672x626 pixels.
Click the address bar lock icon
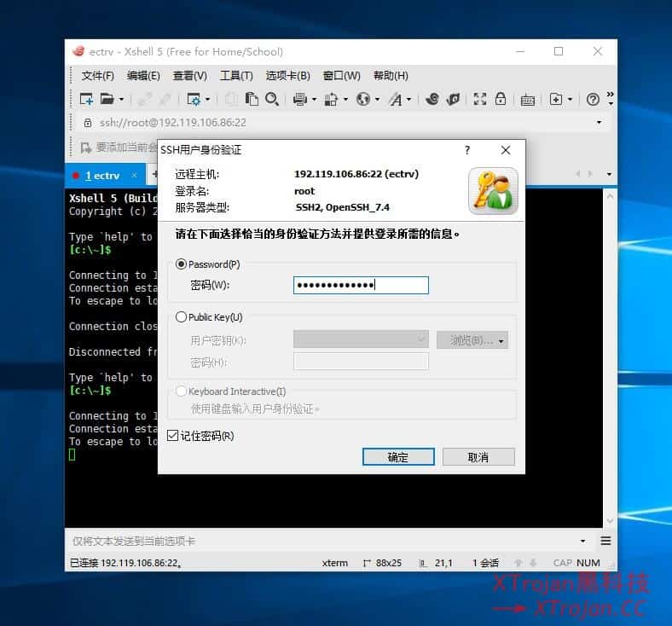pos(88,123)
